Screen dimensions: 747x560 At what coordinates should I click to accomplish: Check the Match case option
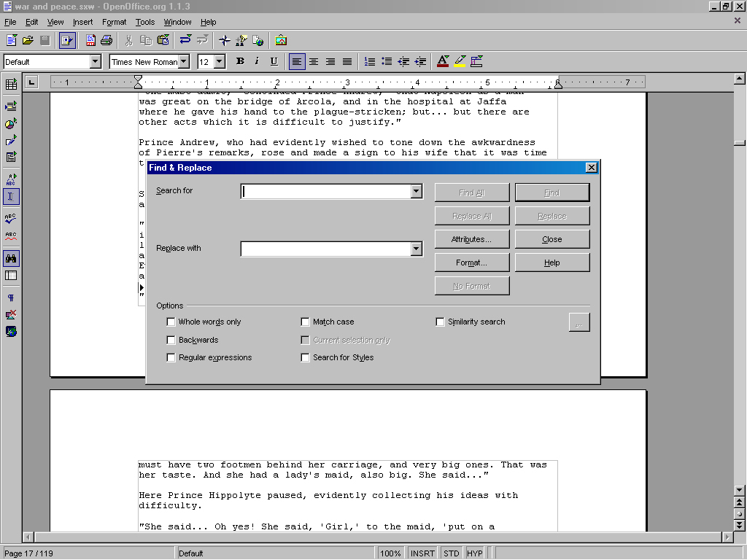pos(306,322)
